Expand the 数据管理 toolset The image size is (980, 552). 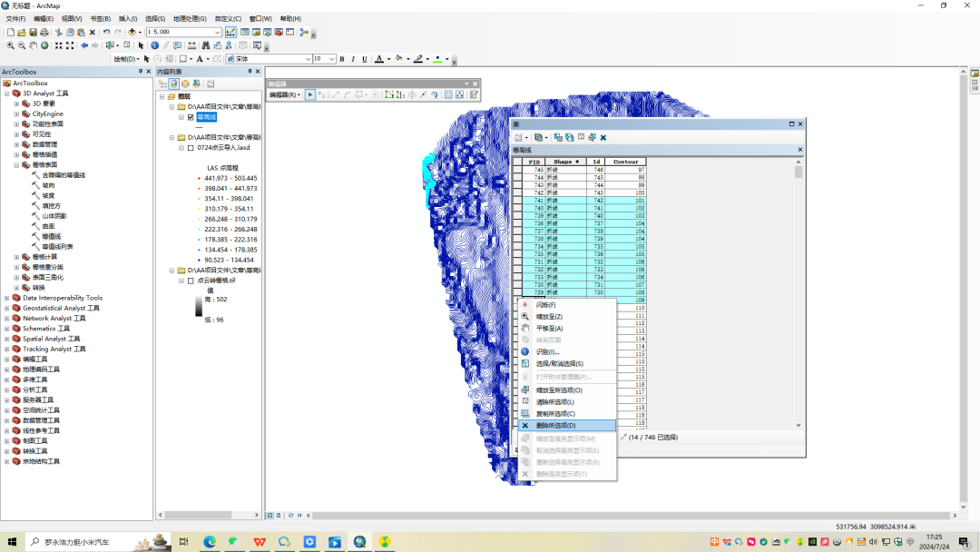pyautogui.click(x=17, y=144)
